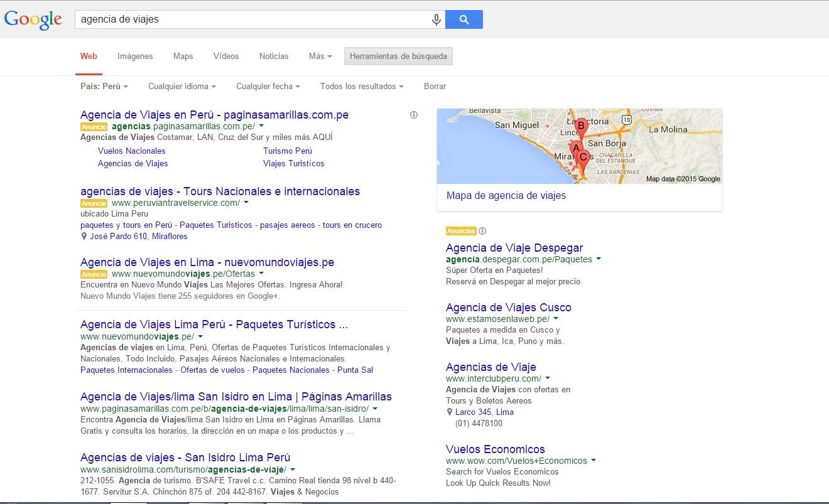Click Mapa de agencia de viajes link

tap(506, 196)
